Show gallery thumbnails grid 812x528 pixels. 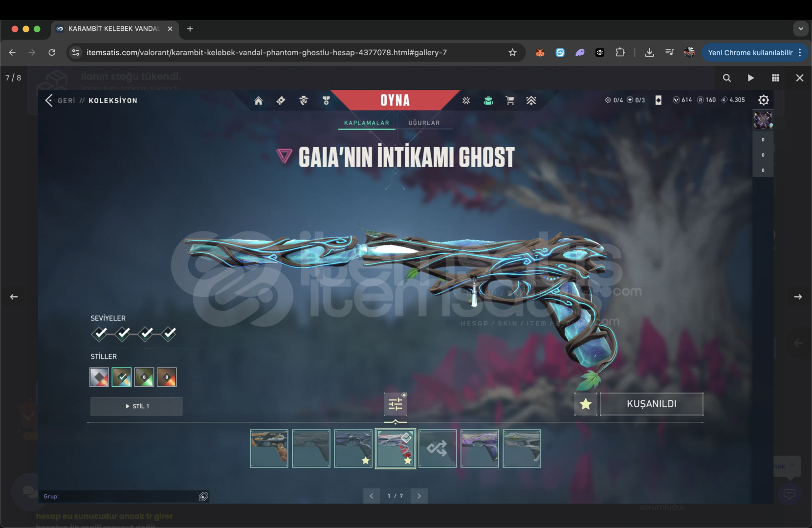[x=775, y=78]
